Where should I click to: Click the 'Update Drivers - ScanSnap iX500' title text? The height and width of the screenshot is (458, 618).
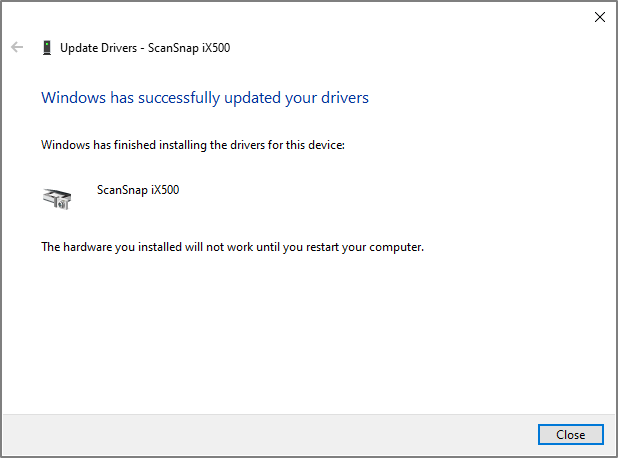145,48
